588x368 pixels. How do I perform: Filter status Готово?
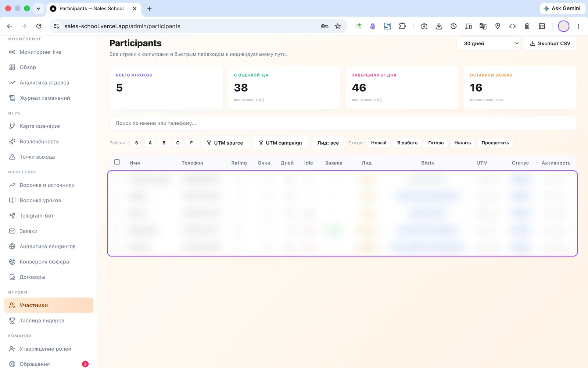[436, 143]
